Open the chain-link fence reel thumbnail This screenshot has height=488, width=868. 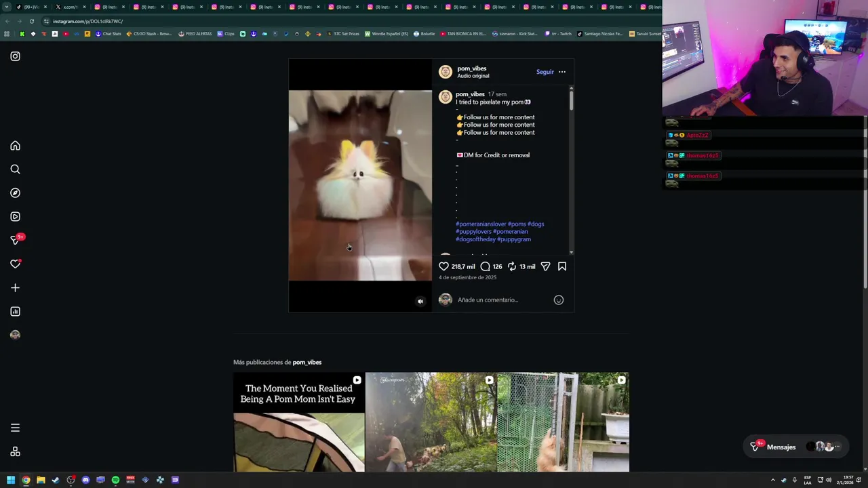point(563,422)
